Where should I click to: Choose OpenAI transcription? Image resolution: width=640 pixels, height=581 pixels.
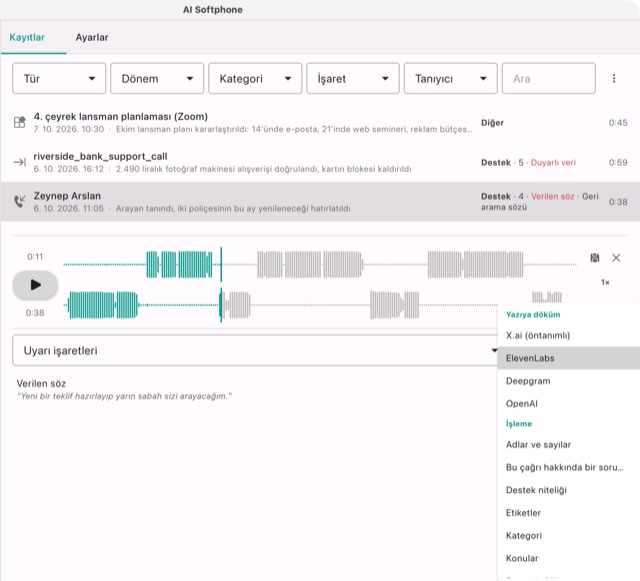pos(569,403)
